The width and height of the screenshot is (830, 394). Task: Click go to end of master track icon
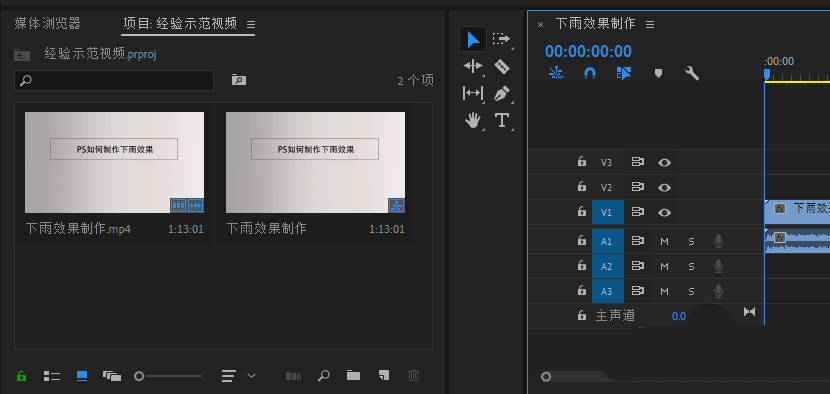[750, 311]
